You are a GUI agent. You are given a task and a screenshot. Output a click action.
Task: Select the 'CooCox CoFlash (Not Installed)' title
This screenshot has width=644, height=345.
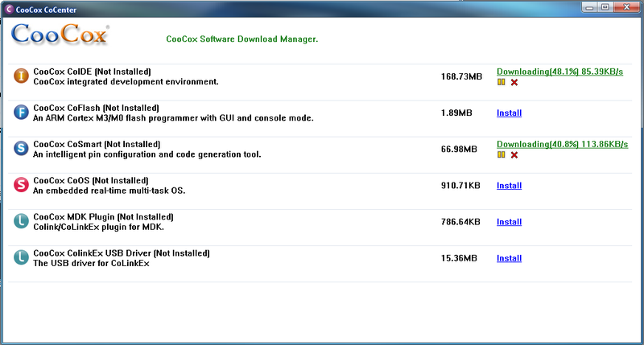click(x=96, y=108)
